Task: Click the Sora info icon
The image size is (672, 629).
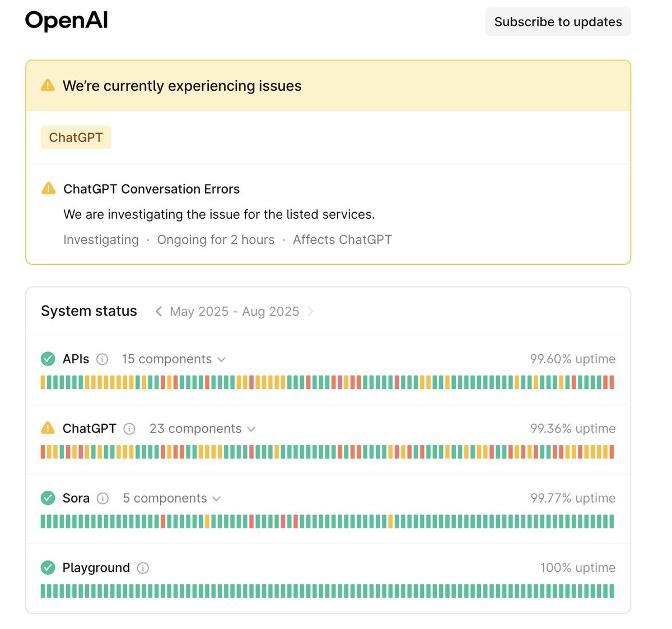Action: click(x=102, y=498)
